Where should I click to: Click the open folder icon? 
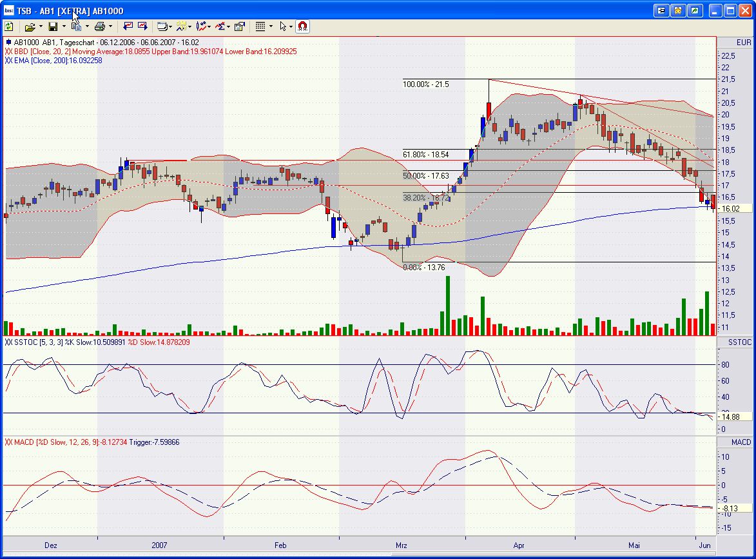pos(30,27)
